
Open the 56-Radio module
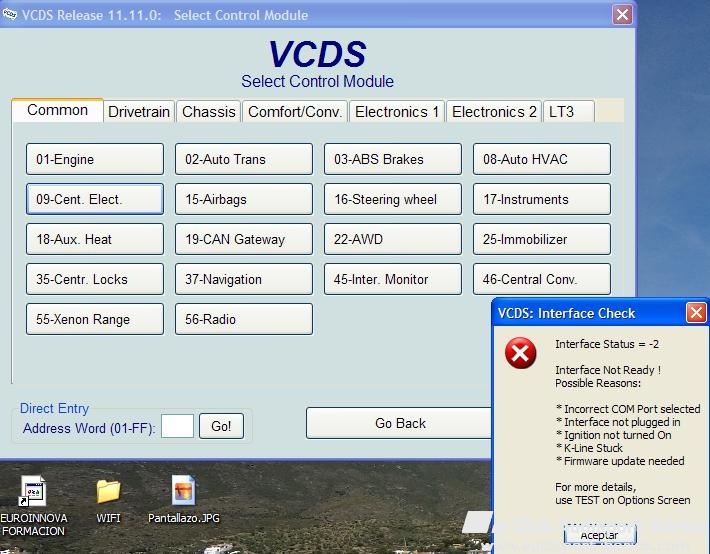[x=244, y=319]
